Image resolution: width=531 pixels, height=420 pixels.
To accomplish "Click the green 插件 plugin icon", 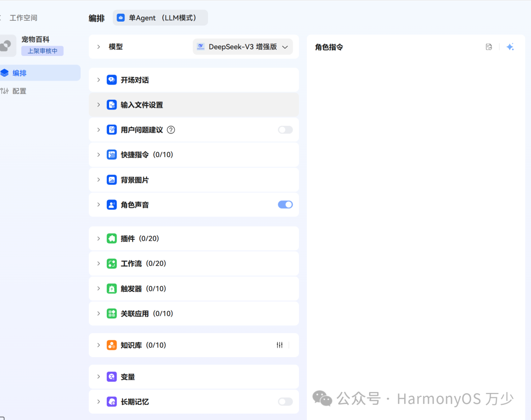I will tap(112, 239).
